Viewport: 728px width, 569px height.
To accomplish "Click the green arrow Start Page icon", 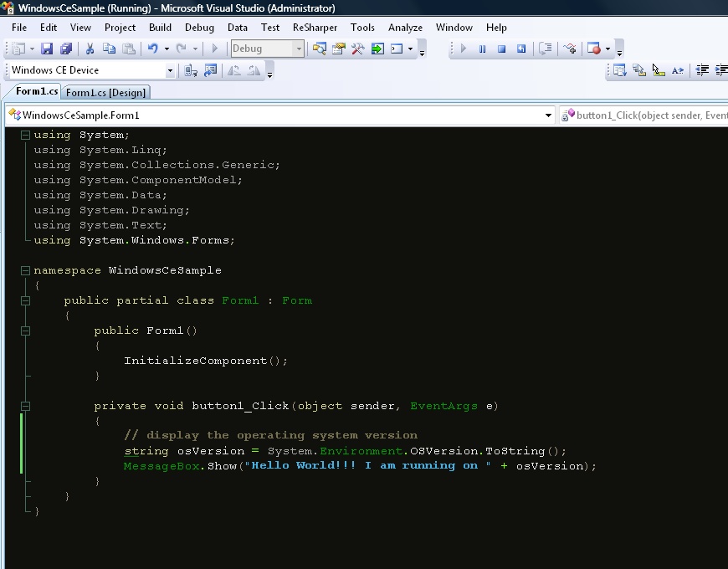I will (x=378, y=49).
